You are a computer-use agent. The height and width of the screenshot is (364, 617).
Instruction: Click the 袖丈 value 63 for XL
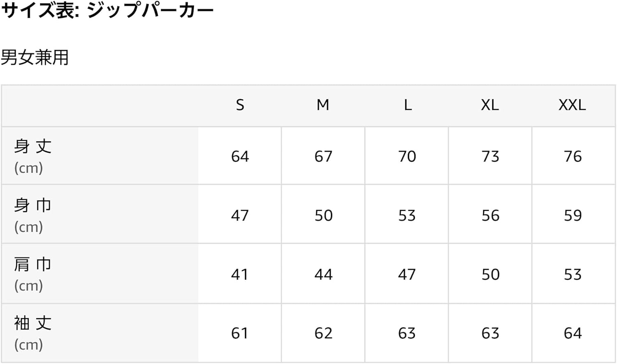[490, 333]
